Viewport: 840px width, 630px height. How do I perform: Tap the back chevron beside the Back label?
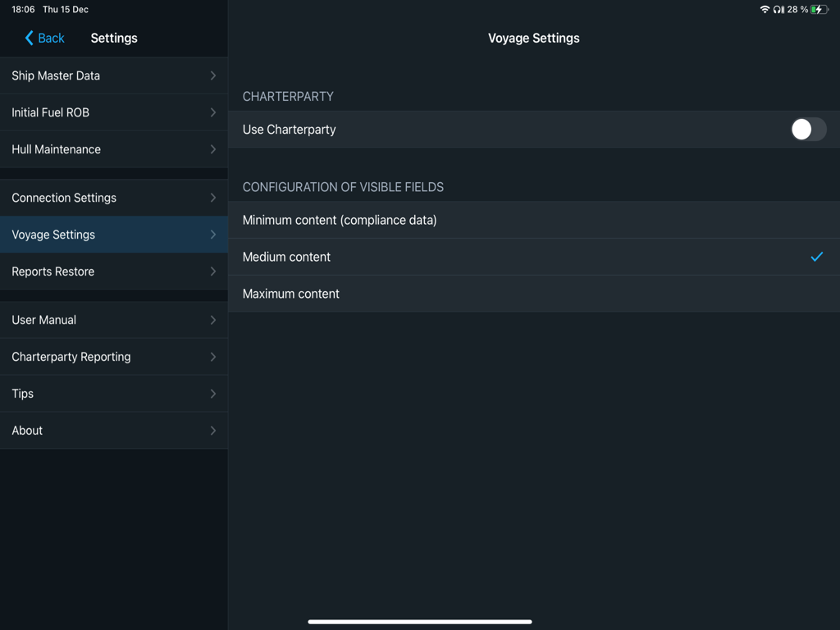29,38
